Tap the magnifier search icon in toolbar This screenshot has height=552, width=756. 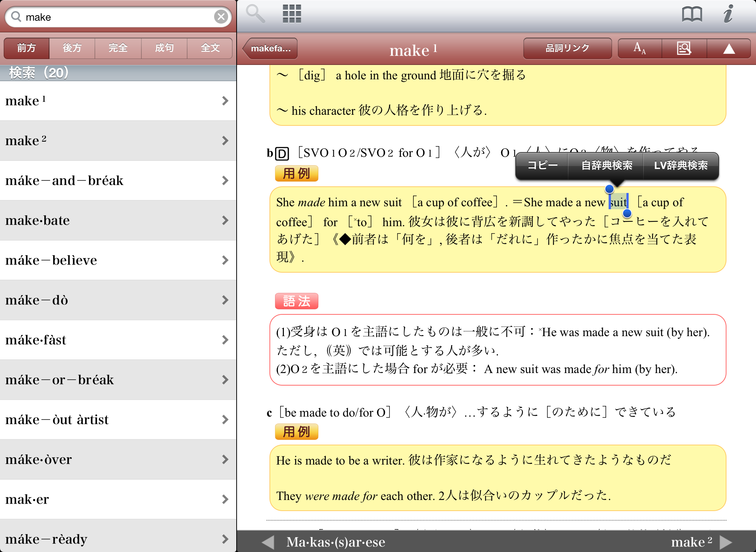[x=255, y=14]
